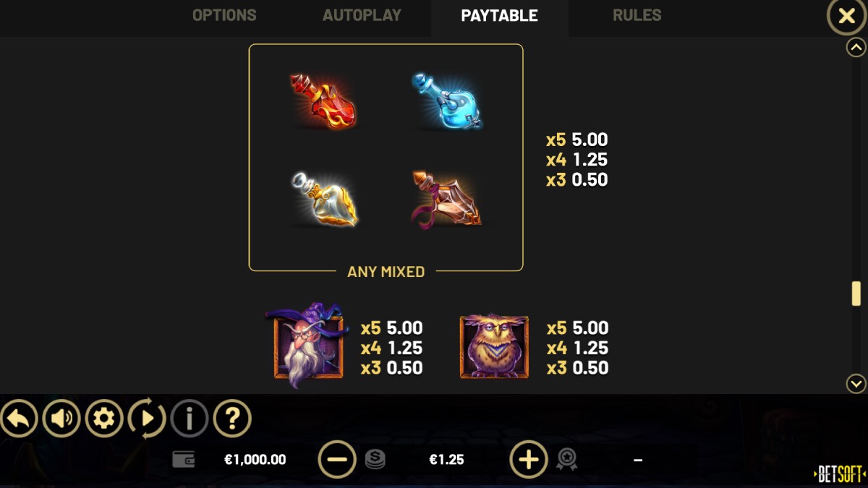Click the scroll up chevron arrow
The width and height of the screenshot is (868, 488).
tap(856, 48)
